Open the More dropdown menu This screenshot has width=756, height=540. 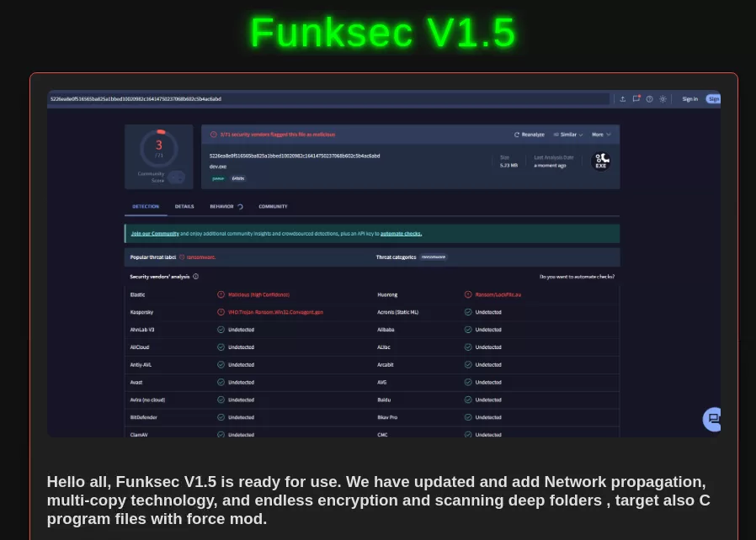(x=601, y=135)
